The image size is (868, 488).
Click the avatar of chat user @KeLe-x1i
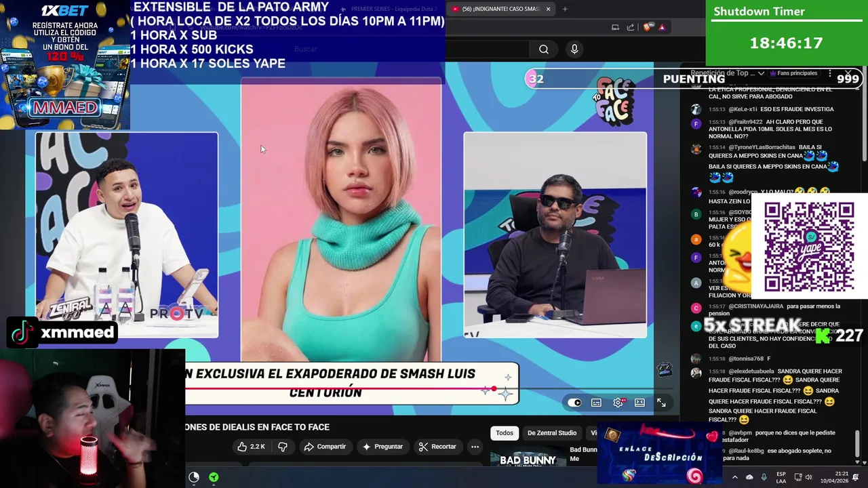click(696, 109)
